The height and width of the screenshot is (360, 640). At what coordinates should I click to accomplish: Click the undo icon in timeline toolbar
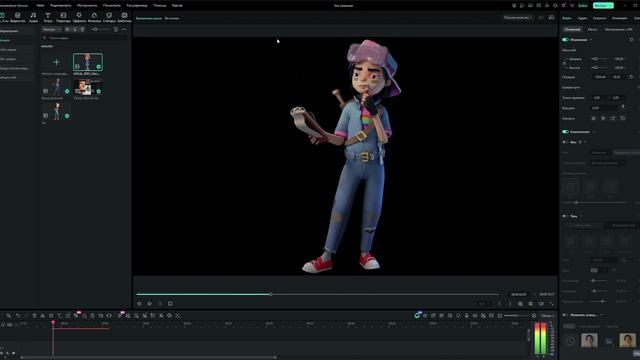tap(18, 316)
